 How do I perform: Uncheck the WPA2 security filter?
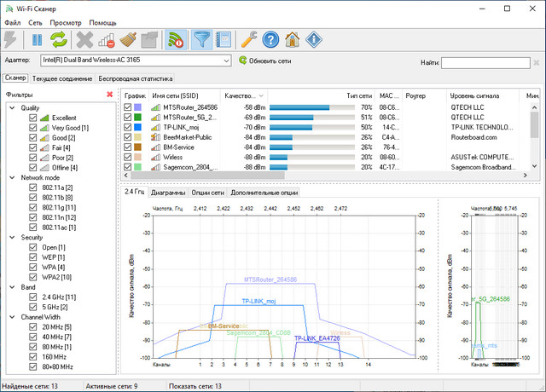click(x=33, y=277)
